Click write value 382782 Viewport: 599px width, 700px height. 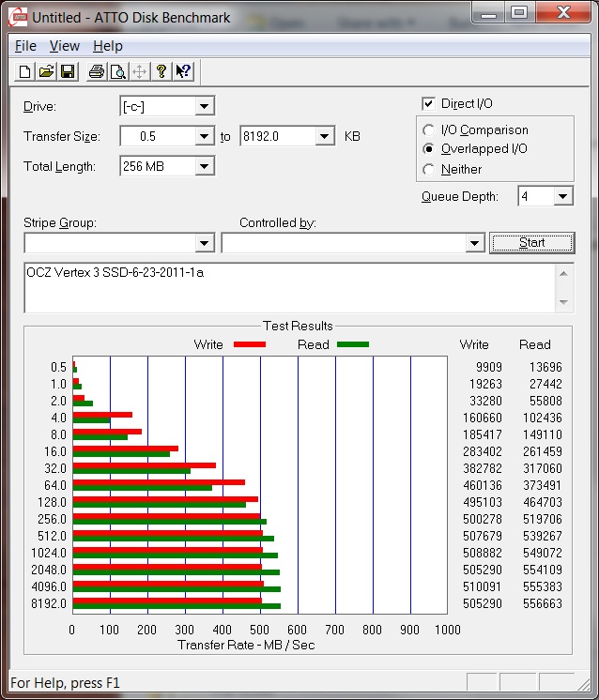tap(483, 468)
